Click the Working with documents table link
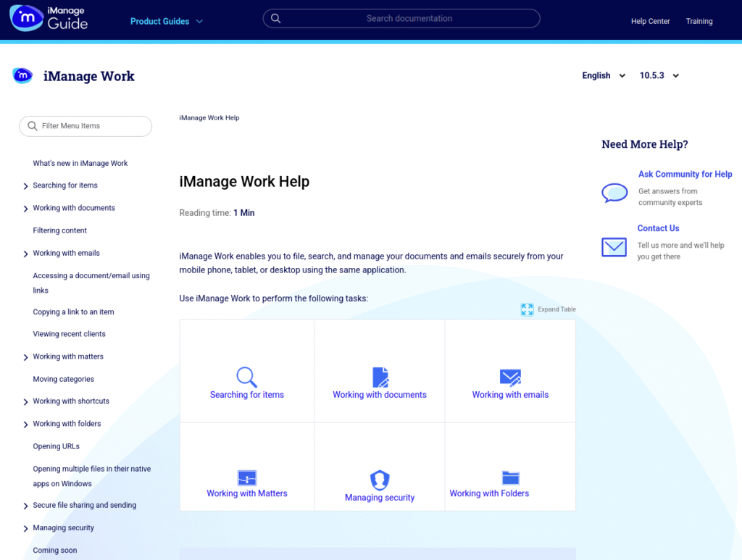The image size is (742, 560). (x=380, y=395)
